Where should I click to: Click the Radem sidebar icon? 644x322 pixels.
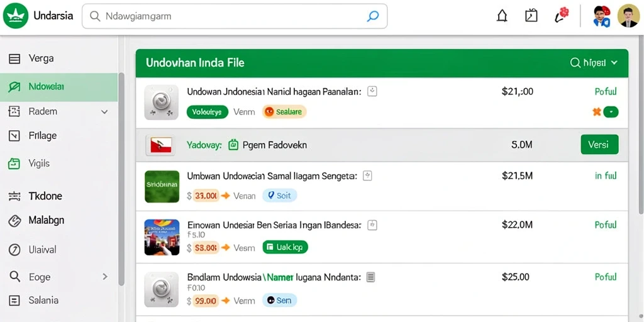tap(14, 111)
